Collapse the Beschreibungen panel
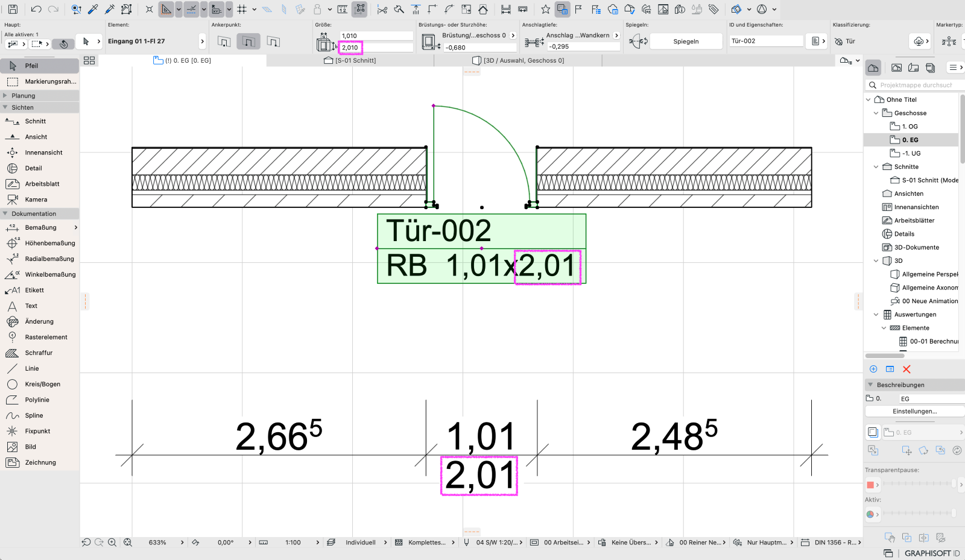 pyautogui.click(x=870, y=385)
